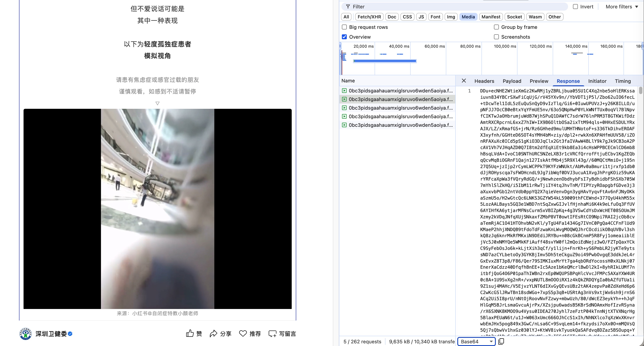
Task: Open the Base64 encoding dropdown
Action: 476,342
